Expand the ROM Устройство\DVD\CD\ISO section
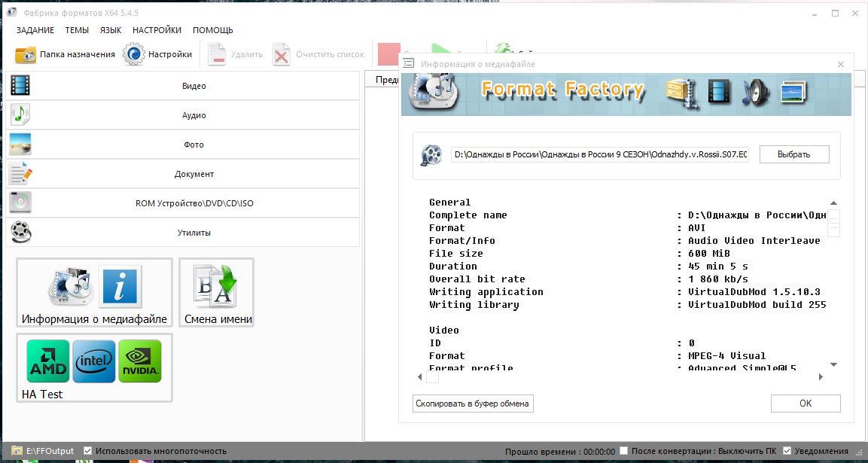 tap(183, 203)
